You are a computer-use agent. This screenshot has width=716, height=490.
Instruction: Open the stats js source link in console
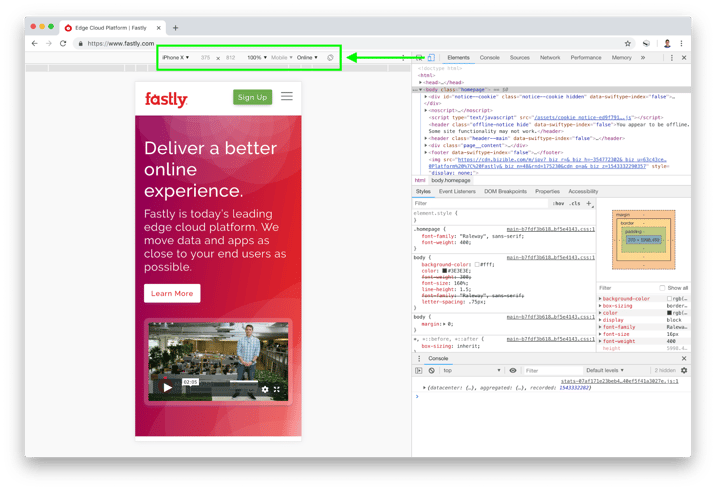pyautogui.click(x=620, y=381)
